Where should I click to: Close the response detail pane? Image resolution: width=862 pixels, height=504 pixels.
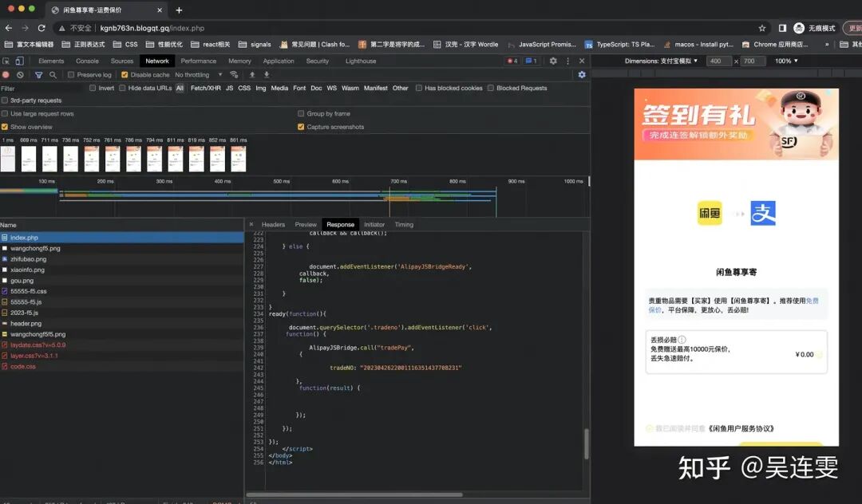[x=251, y=224]
